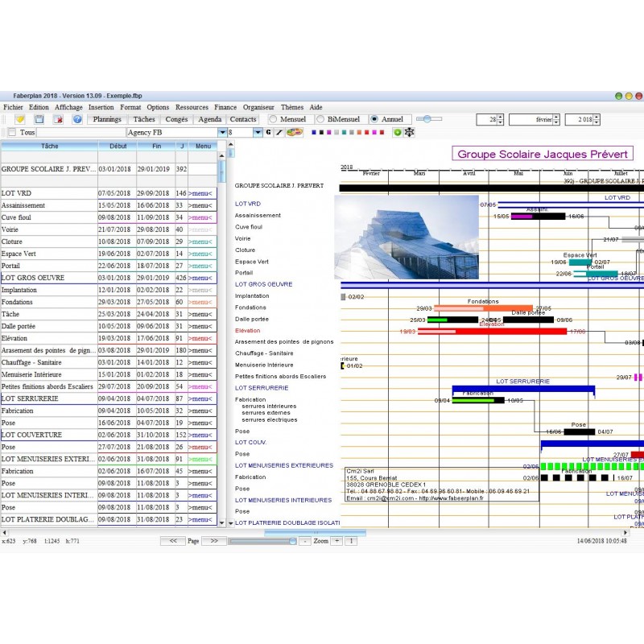Adjust the slider next to Annuel
644x644 pixels.
427,119
